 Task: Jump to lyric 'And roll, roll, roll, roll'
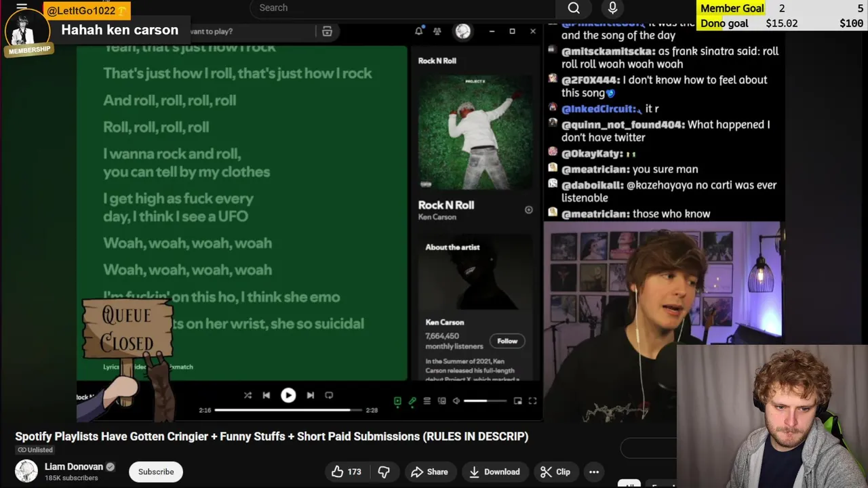point(170,100)
